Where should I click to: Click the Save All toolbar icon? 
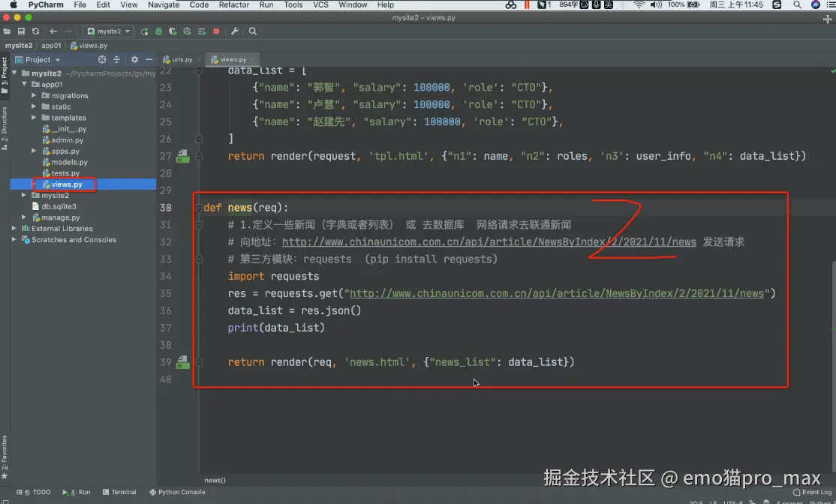[21, 31]
